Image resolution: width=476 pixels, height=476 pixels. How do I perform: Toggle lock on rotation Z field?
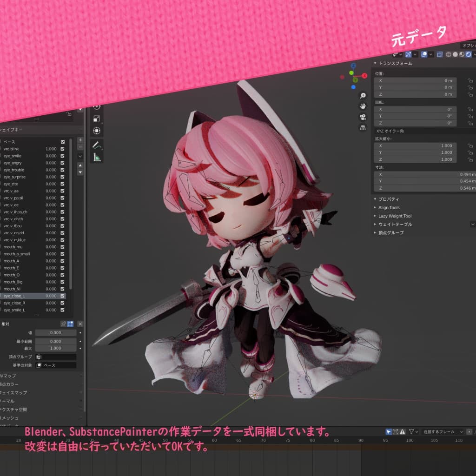(470, 123)
